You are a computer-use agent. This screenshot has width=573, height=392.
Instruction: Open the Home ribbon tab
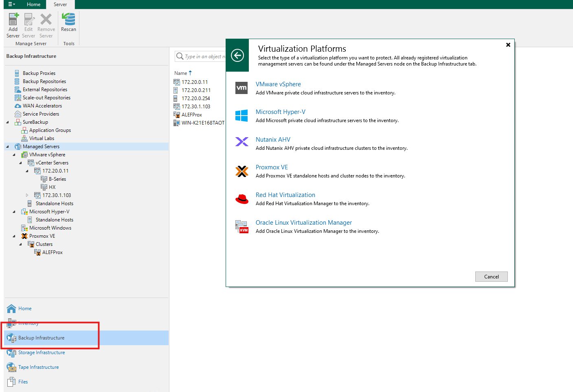coord(34,4)
